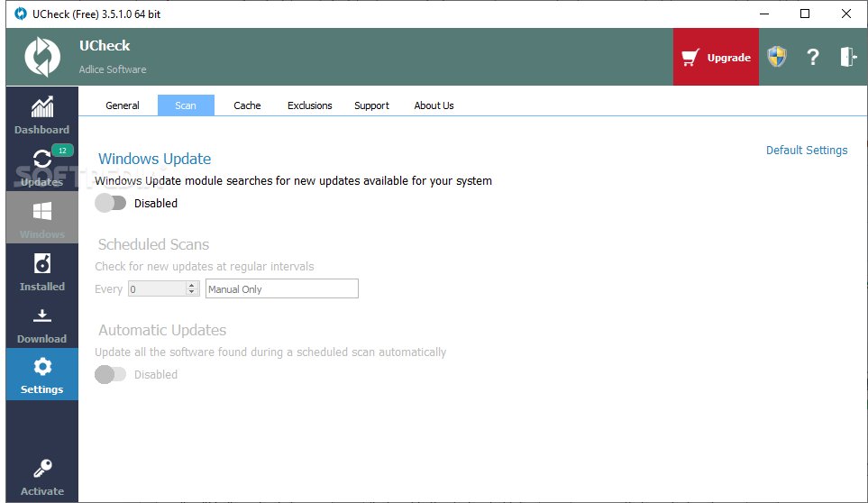Open help via the question mark icon
The image size is (868, 503).
click(812, 57)
